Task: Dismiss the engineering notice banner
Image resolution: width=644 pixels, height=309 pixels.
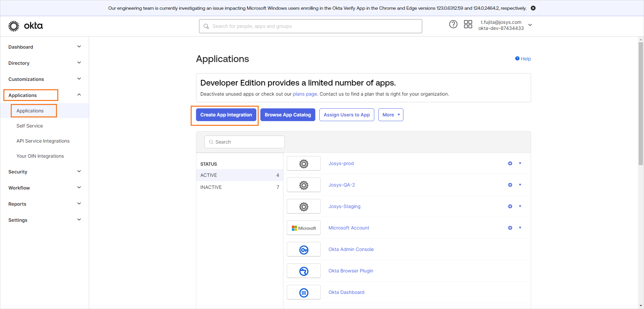Action: pos(533,8)
